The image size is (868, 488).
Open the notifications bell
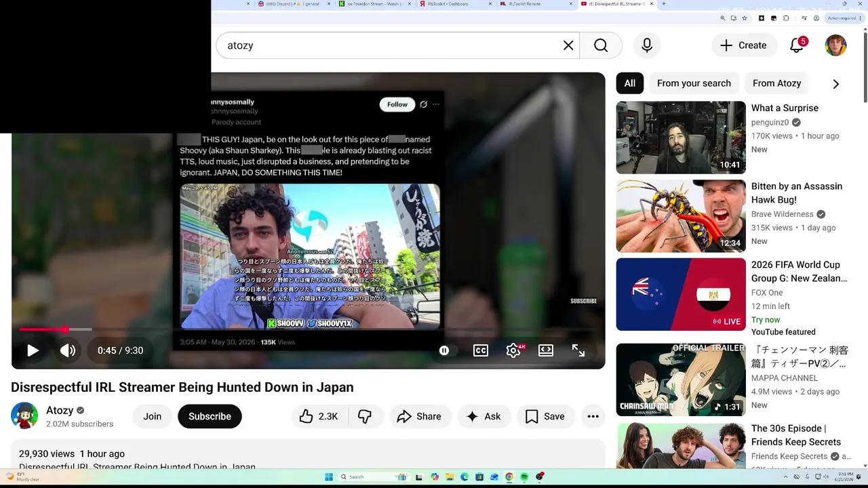[x=797, y=45]
